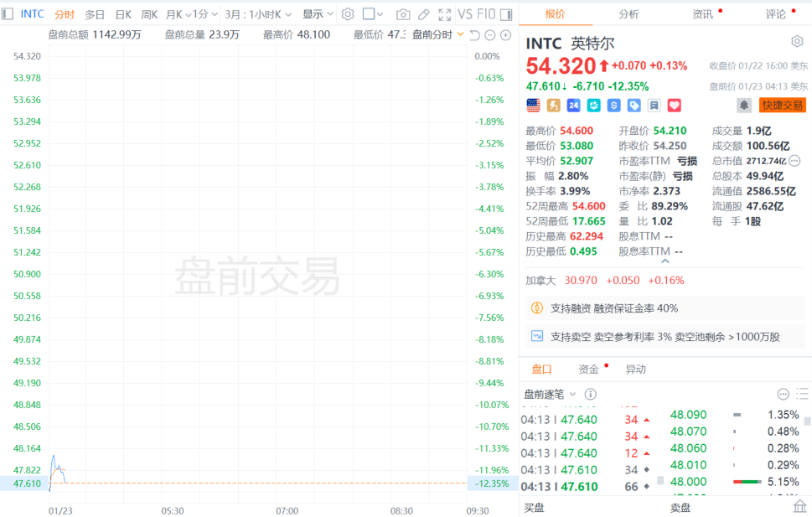Click the 快捷交易 quick trade button

coord(781,106)
